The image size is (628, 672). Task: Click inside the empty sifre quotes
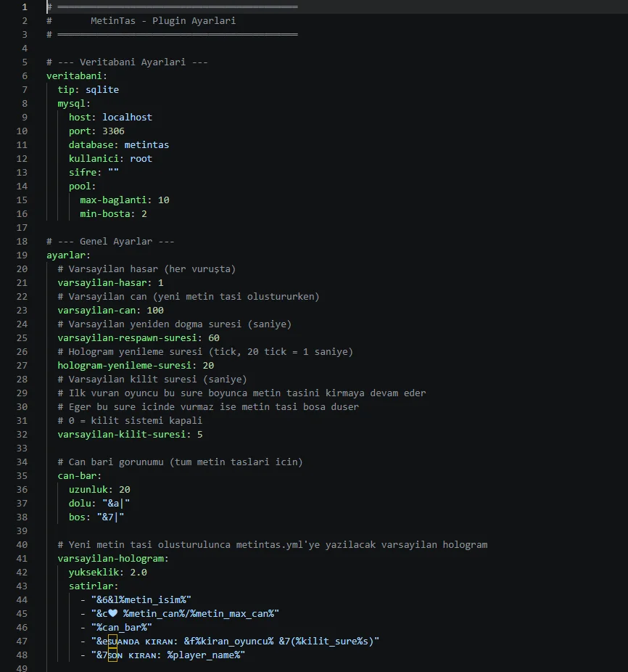[x=114, y=172]
